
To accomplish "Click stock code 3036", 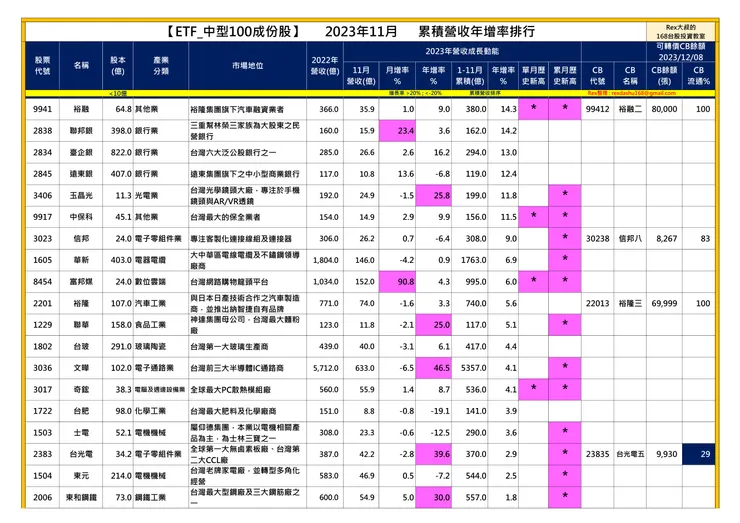I will tap(42, 368).
